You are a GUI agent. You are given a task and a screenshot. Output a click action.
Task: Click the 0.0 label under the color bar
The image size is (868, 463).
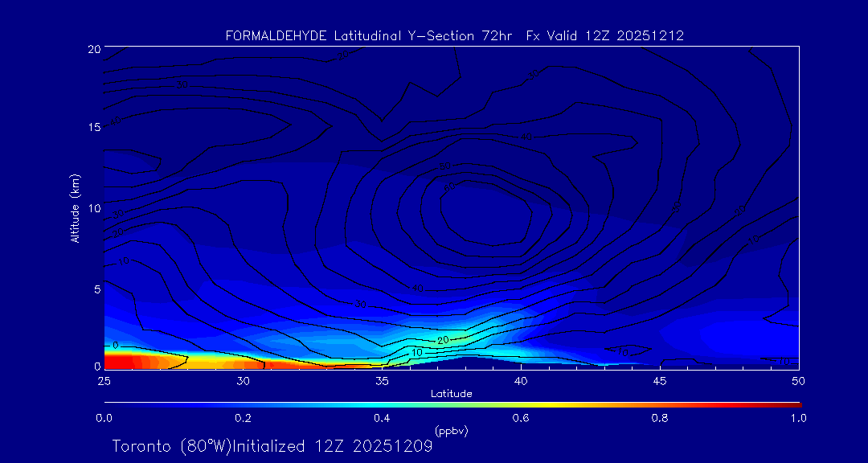click(104, 418)
